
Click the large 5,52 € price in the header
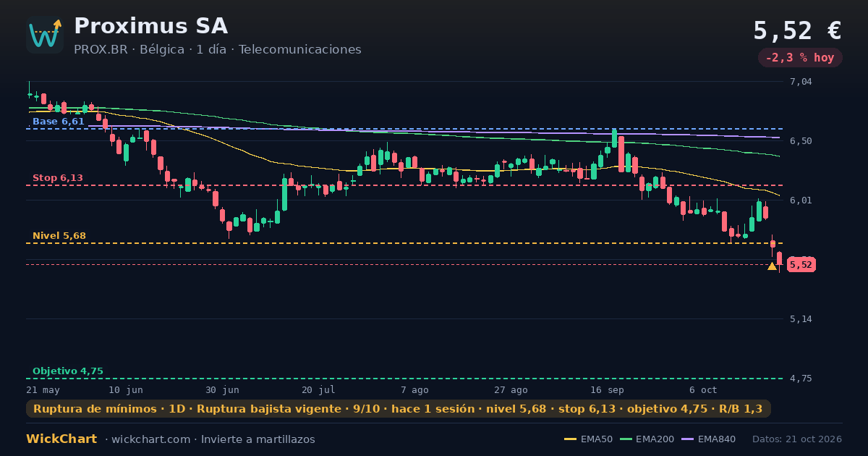click(797, 30)
